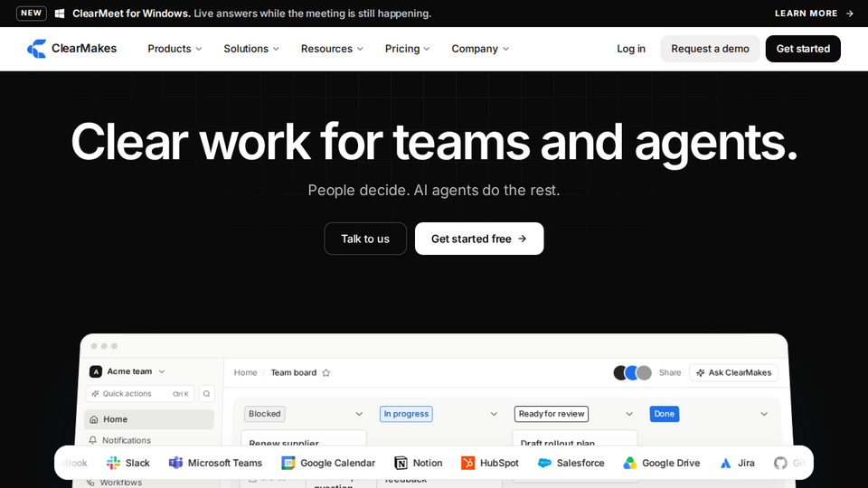Open the Solutions menu
Screen dimensions: 868x488
point(251,49)
